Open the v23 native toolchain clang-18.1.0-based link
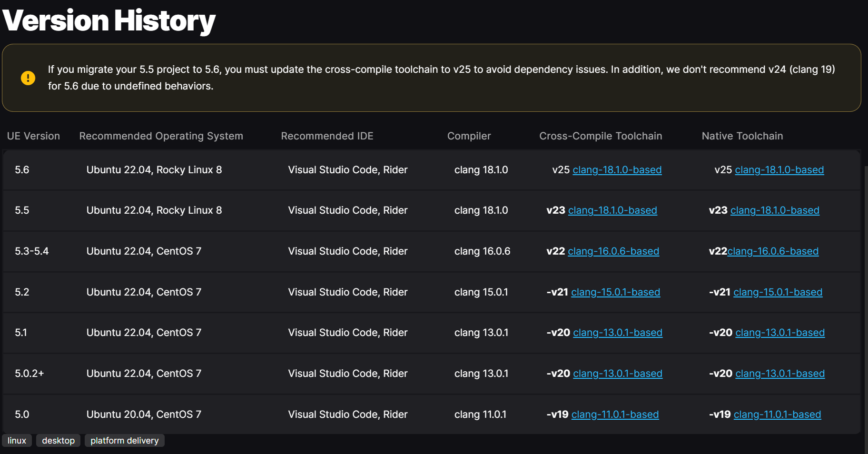This screenshot has height=454, width=868. coord(775,210)
